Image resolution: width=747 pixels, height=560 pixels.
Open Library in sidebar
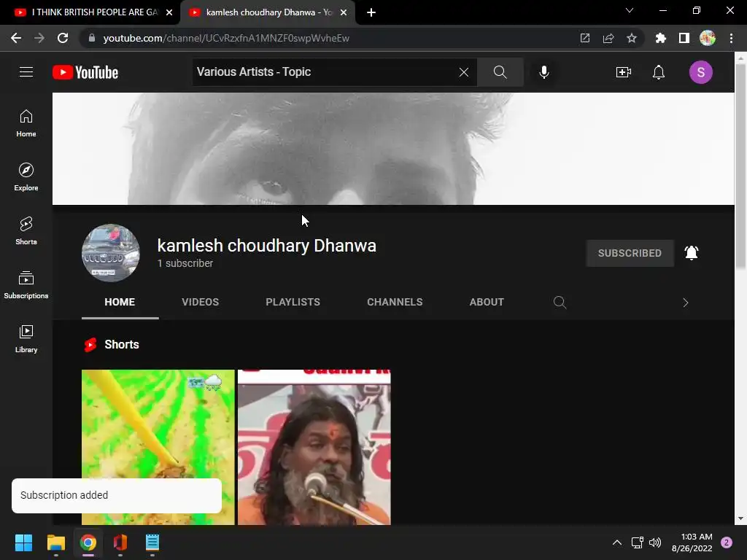(26, 338)
